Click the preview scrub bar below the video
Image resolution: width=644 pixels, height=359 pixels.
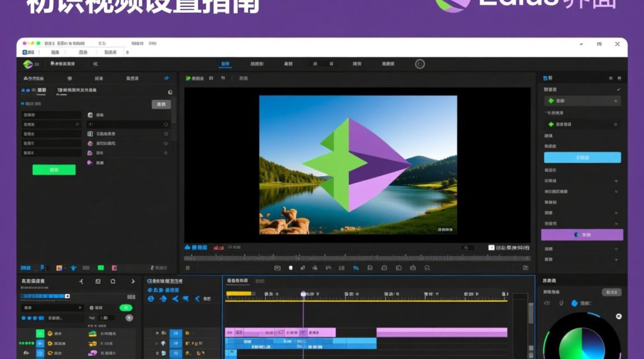tap(357, 258)
